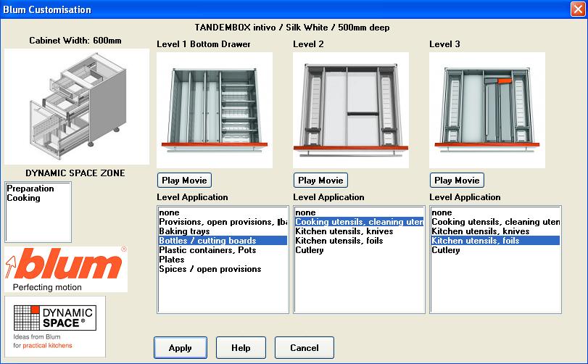Click the Apply button
Screen dimensions: 588x364
coord(181,347)
